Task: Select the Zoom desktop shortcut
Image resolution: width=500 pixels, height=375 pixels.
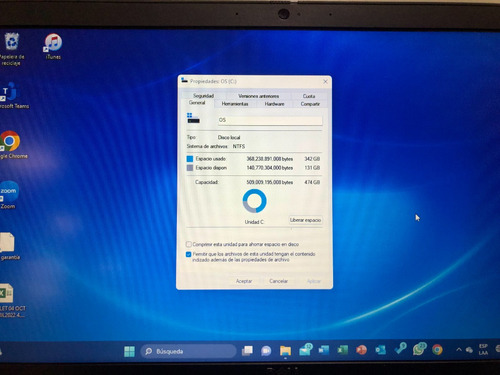Action: 9,195
